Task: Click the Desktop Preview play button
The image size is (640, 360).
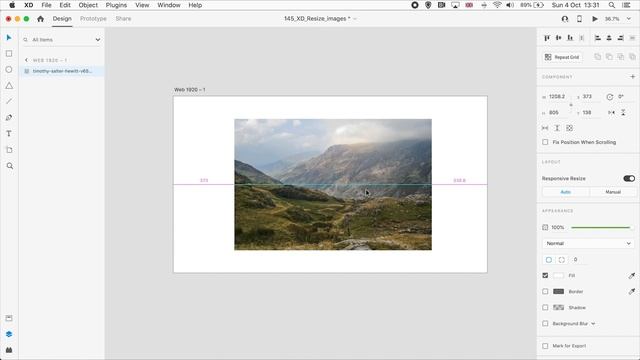Action: pos(595,19)
